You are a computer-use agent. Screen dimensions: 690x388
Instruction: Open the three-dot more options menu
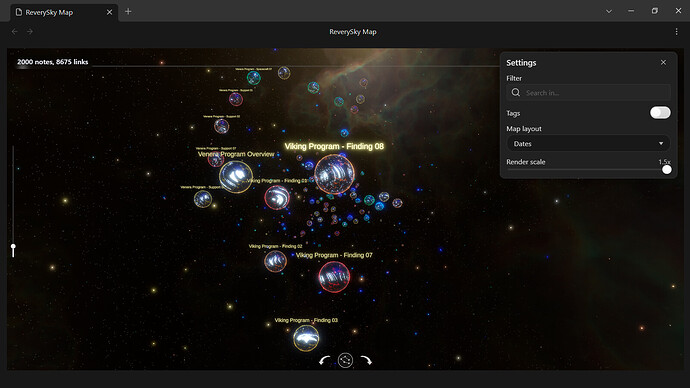click(676, 32)
